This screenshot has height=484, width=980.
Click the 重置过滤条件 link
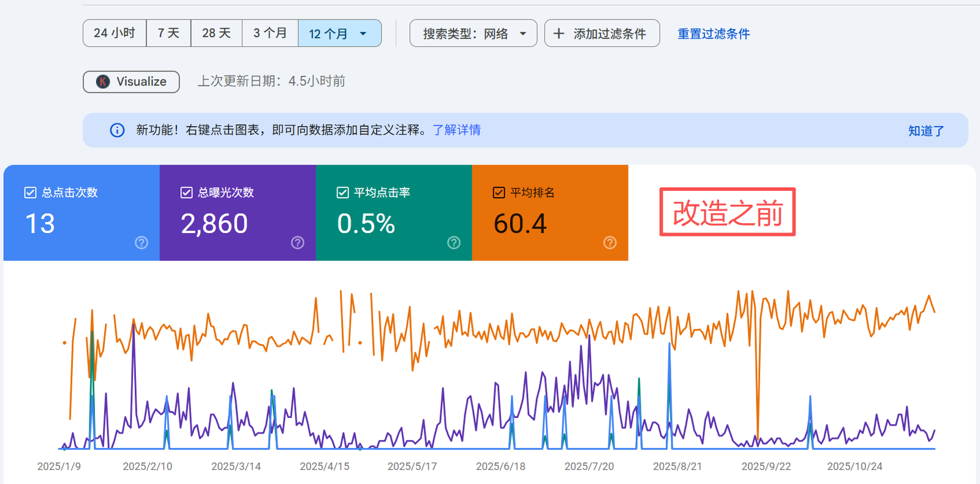tap(714, 34)
